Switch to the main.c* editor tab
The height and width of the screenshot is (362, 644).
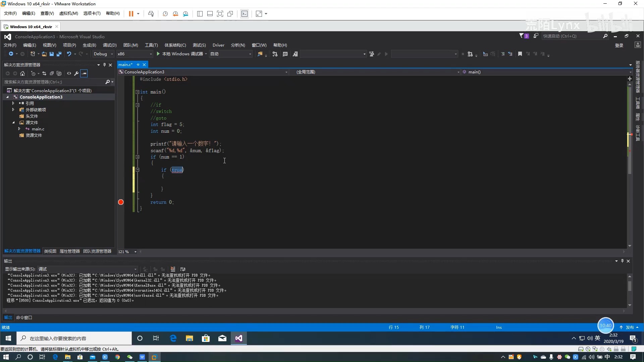(125, 65)
